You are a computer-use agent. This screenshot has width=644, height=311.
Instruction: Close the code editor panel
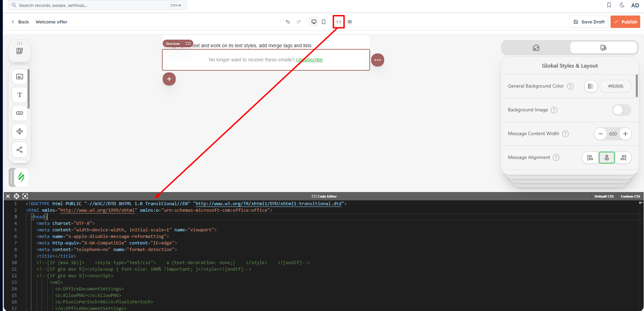[8, 196]
